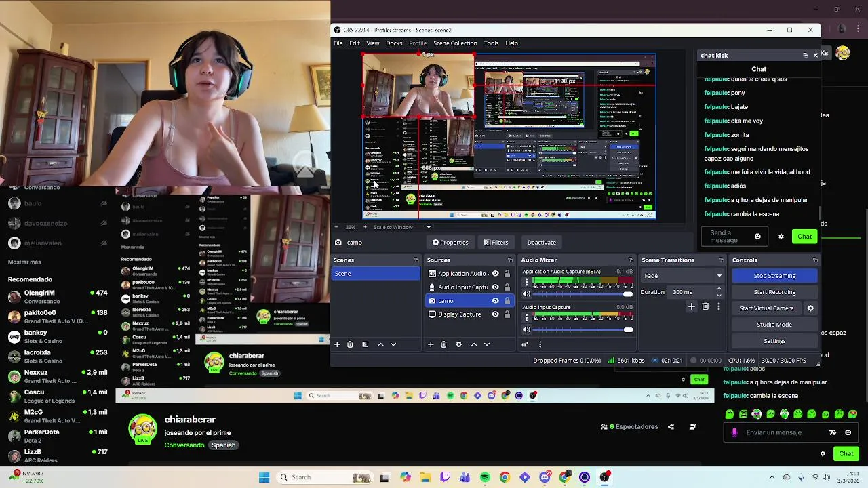The height and width of the screenshot is (488, 868).
Task: Move selected source up
Action: (x=474, y=344)
